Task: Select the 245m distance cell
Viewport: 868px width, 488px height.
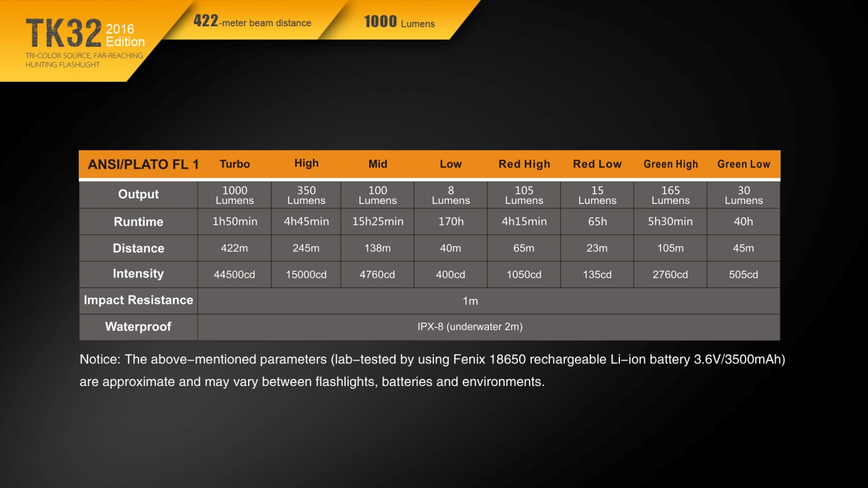Action: 306,248
